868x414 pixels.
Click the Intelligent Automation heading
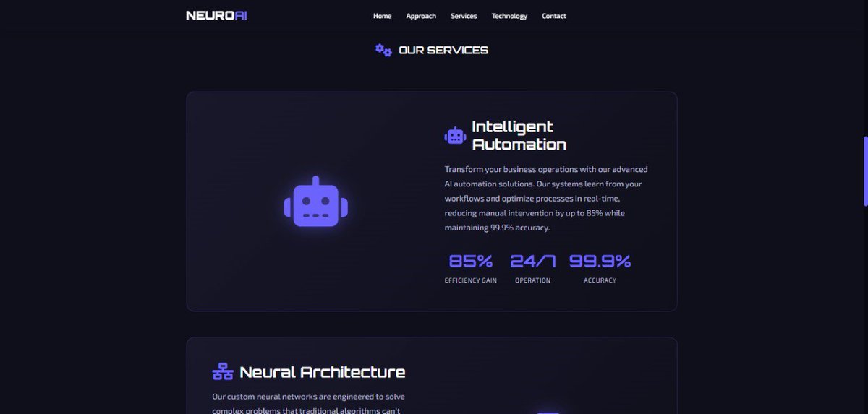click(519, 135)
